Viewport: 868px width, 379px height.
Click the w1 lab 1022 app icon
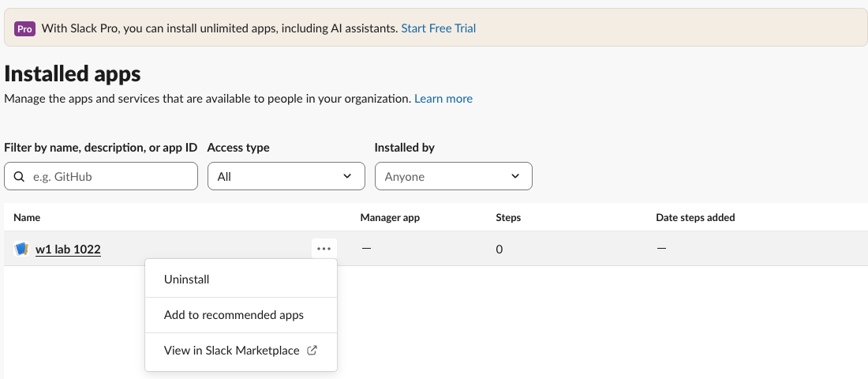pyautogui.click(x=21, y=250)
